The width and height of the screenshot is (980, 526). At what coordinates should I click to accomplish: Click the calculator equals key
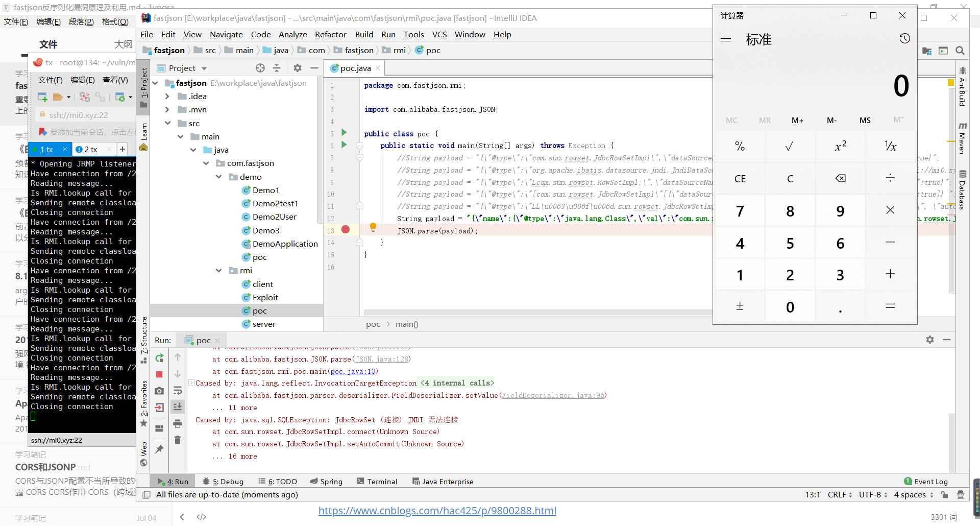pyautogui.click(x=890, y=306)
